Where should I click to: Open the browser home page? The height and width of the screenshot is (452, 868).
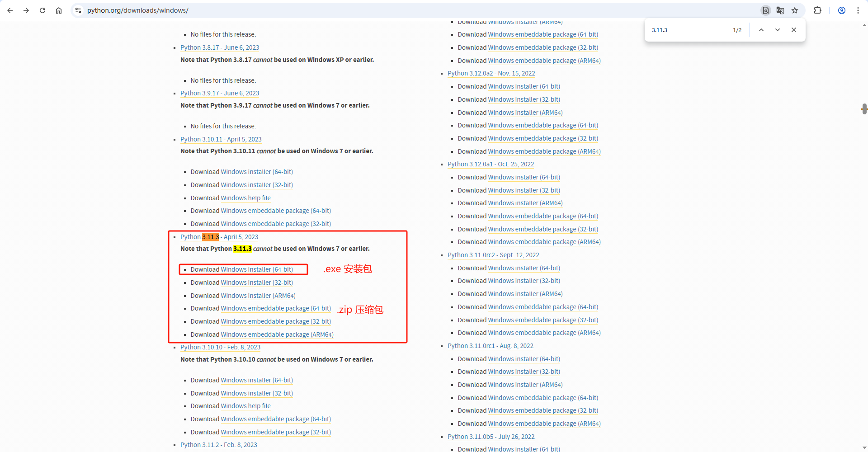(59, 10)
